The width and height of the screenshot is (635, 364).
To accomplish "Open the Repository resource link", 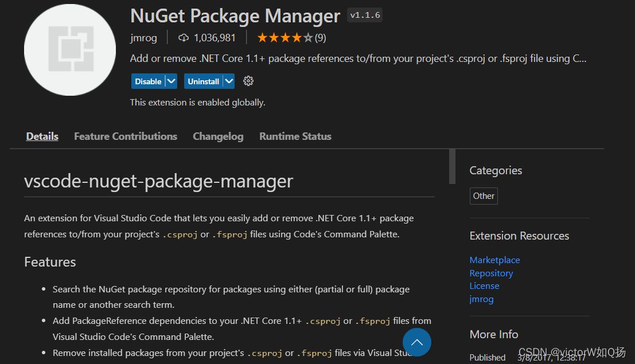I will point(491,273).
